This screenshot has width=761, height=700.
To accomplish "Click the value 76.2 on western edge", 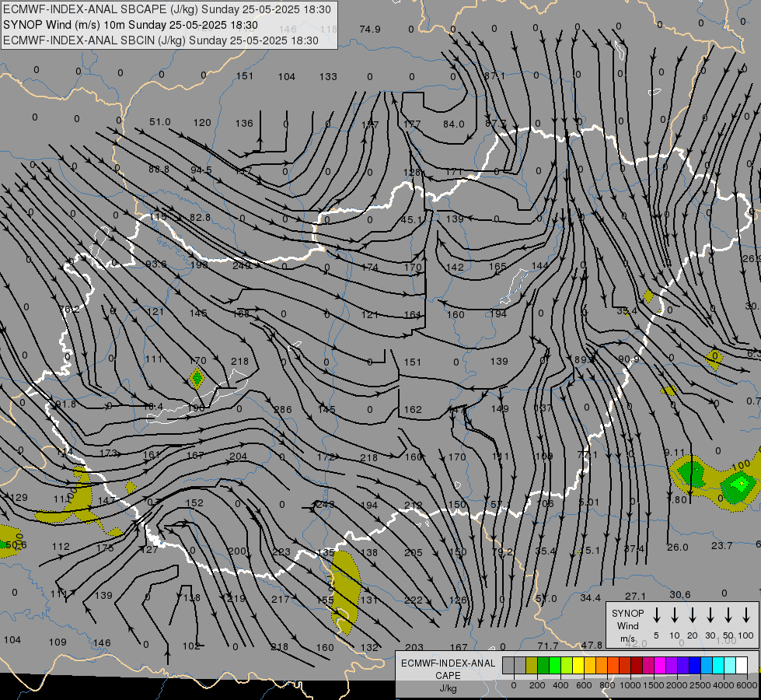I will pyautogui.click(x=69, y=309).
